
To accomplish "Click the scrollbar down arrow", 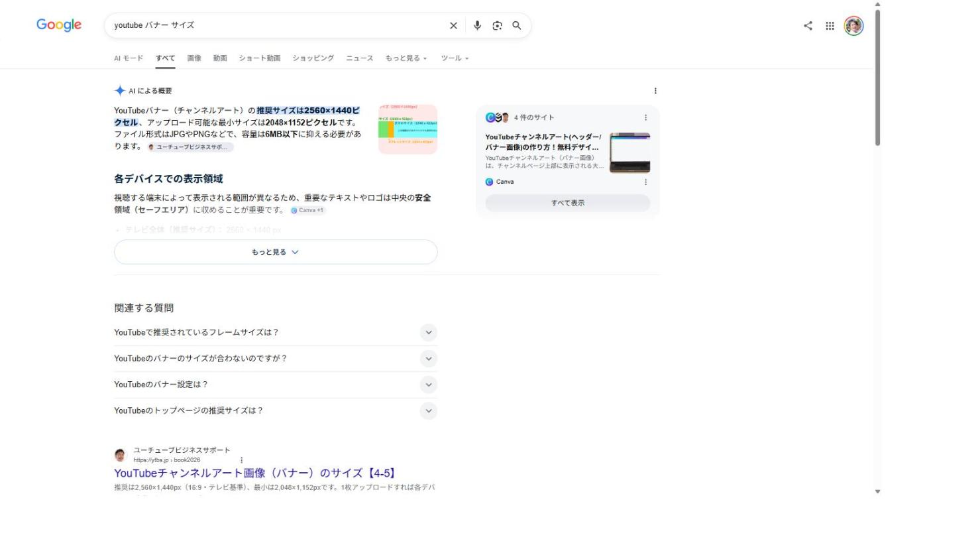I will [x=878, y=491].
